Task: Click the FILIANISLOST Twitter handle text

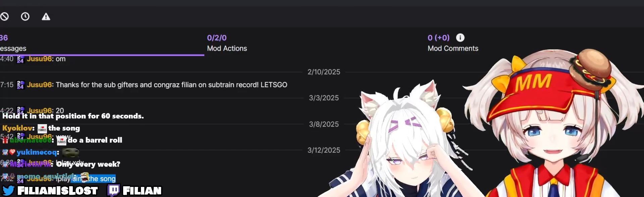Action: click(57, 191)
